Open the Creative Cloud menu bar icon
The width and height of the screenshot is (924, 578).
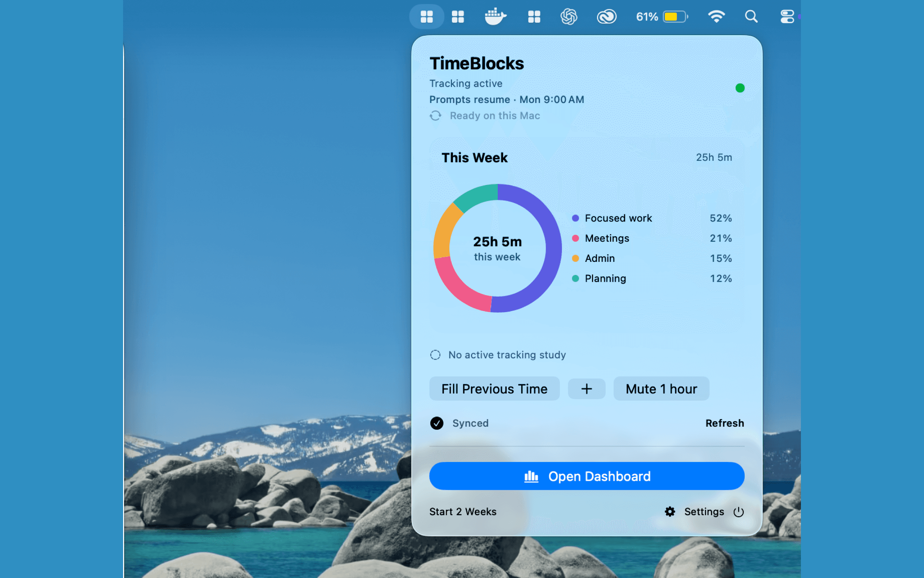point(606,17)
